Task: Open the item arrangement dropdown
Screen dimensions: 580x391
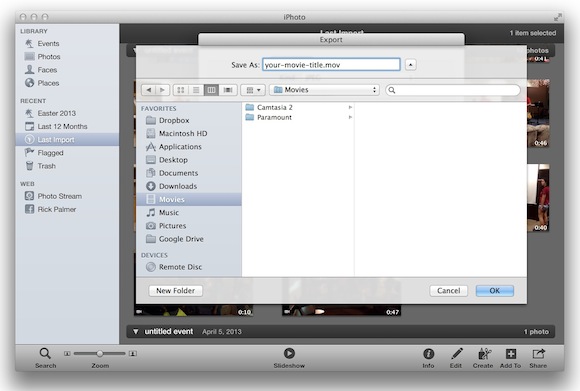Action: point(253,90)
